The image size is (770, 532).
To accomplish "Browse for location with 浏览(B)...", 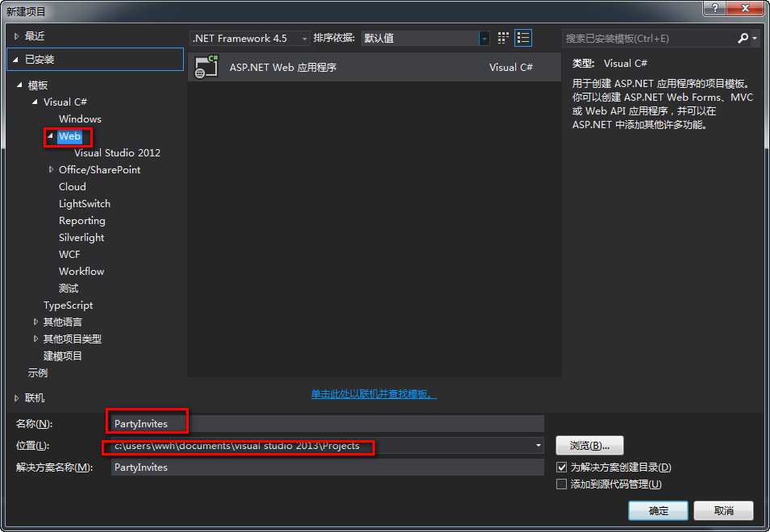I will (x=589, y=445).
